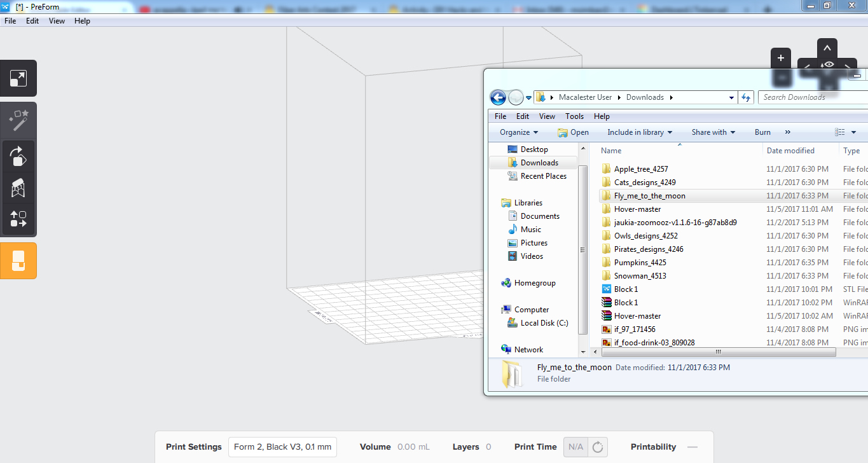The height and width of the screenshot is (463, 868).
Task: Click the eye icon to reset the view
Action: point(827,65)
